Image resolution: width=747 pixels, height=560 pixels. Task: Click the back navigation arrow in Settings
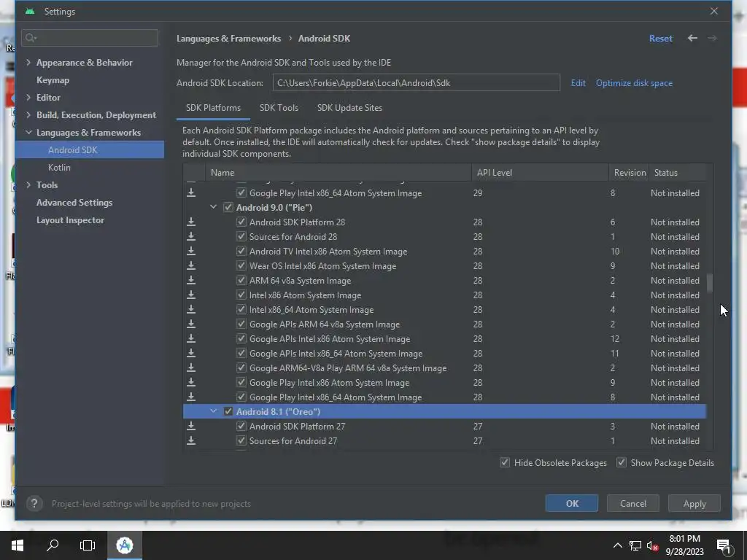click(x=693, y=38)
